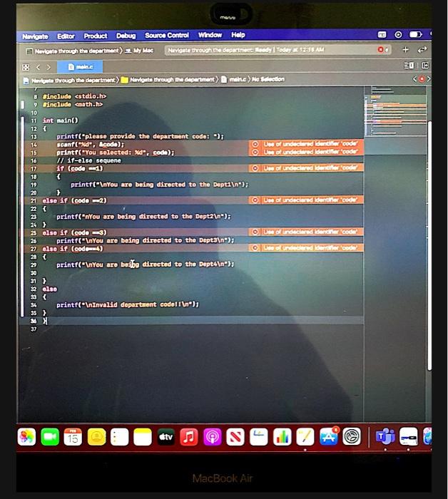Click the code minimap preview

395,111
